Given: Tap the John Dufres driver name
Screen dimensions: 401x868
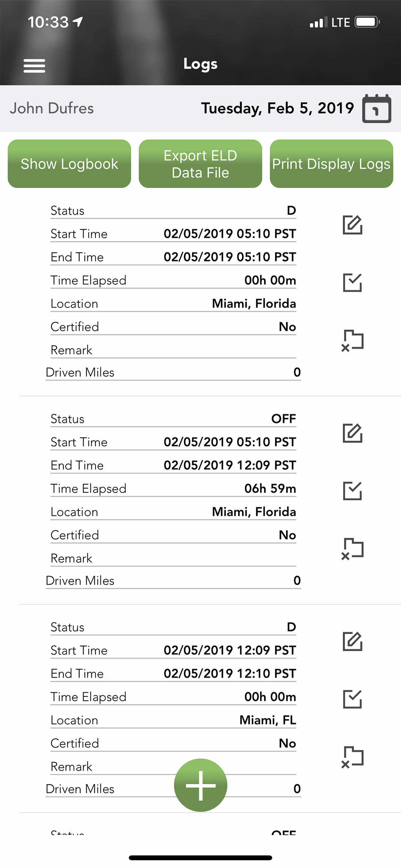Looking at the screenshot, I should (x=52, y=108).
